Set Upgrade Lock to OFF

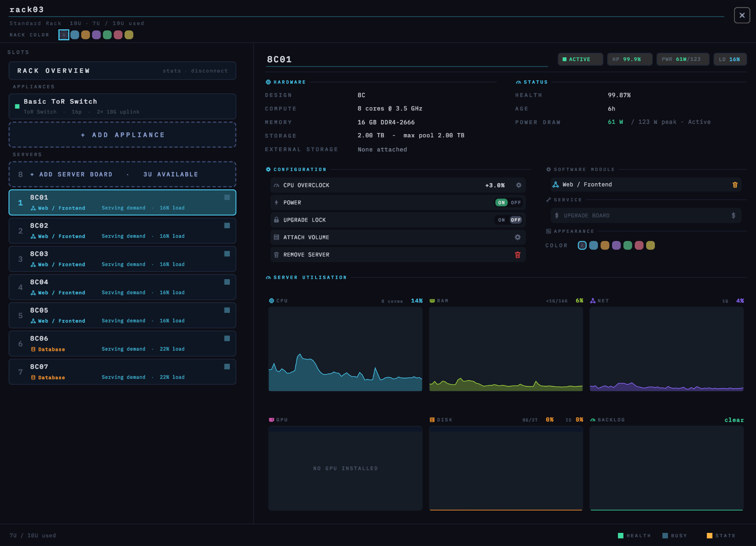click(x=516, y=220)
